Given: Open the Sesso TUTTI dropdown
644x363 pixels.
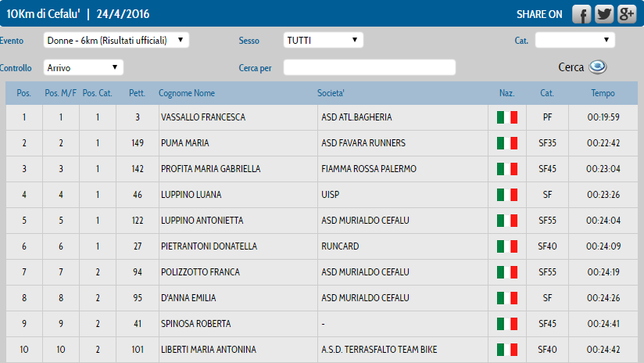Looking at the screenshot, I should [x=324, y=40].
